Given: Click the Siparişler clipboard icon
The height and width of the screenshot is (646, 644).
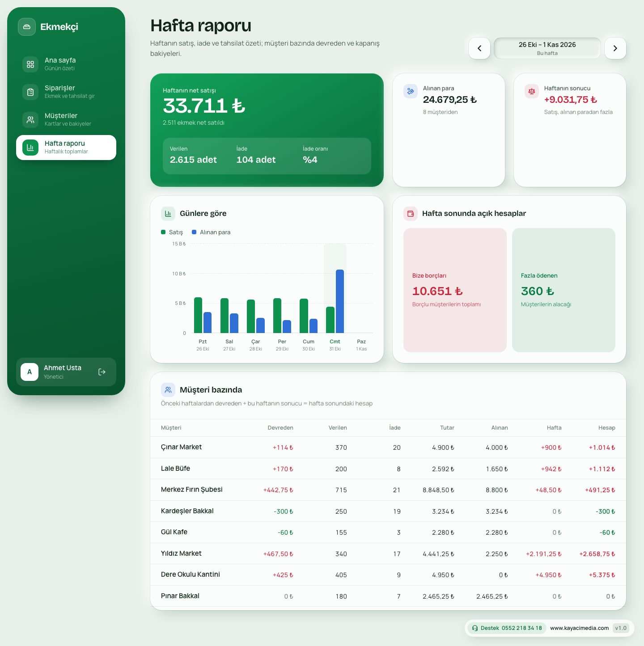Looking at the screenshot, I should coord(30,92).
